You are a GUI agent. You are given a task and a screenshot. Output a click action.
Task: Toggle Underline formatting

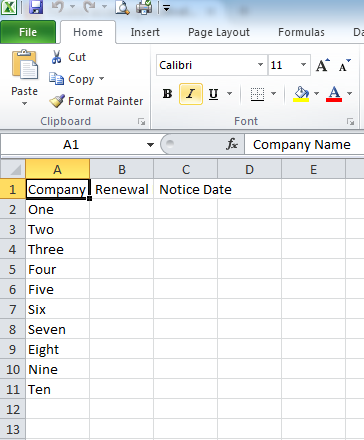click(x=213, y=94)
